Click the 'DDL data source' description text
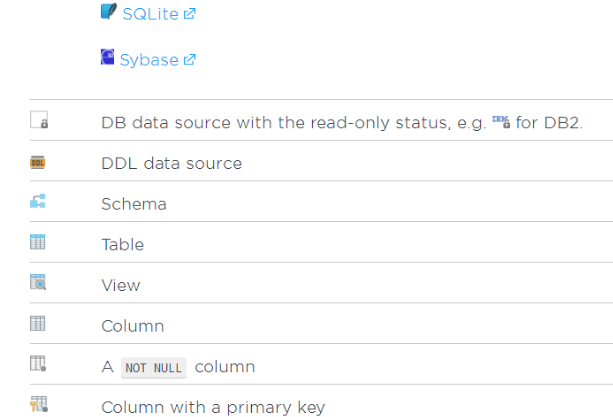613x417 pixels. point(171,163)
